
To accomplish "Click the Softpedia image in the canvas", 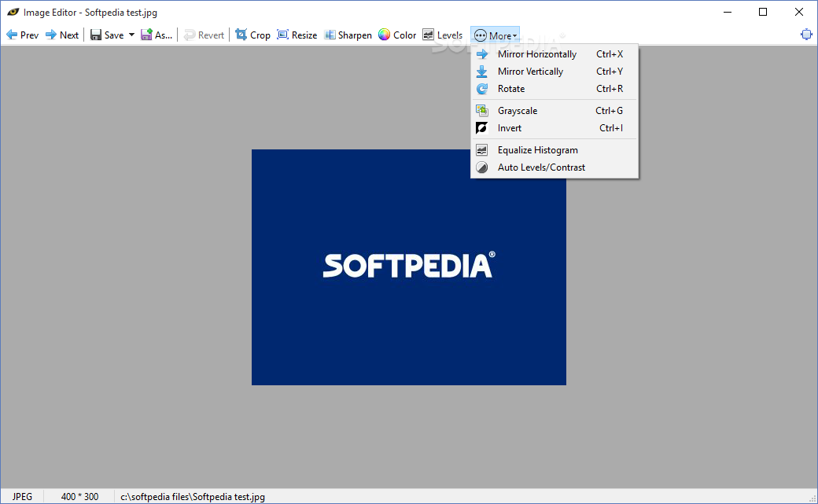I will (408, 267).
